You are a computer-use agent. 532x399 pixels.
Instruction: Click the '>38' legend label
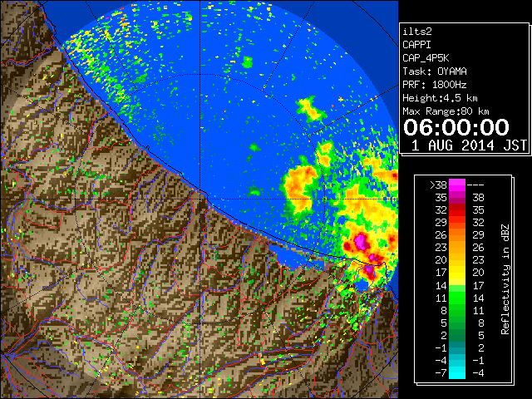coord(438,185)
